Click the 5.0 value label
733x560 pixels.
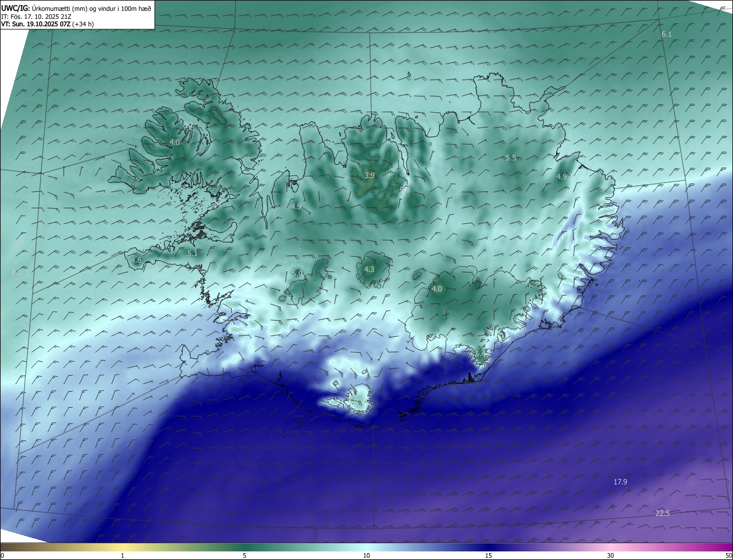coord(297,274)
